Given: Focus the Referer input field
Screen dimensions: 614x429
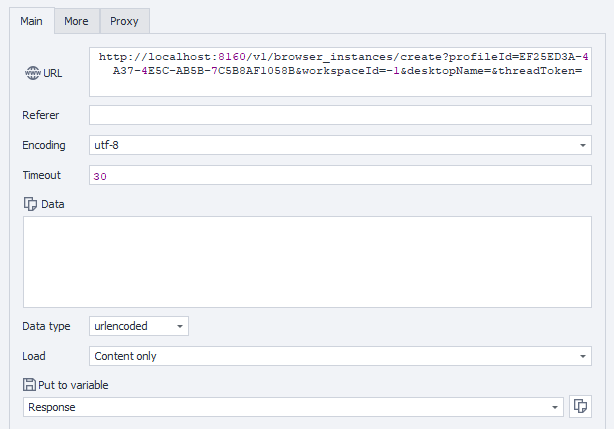Looking at the screenshot, I should tap(340, 115).
